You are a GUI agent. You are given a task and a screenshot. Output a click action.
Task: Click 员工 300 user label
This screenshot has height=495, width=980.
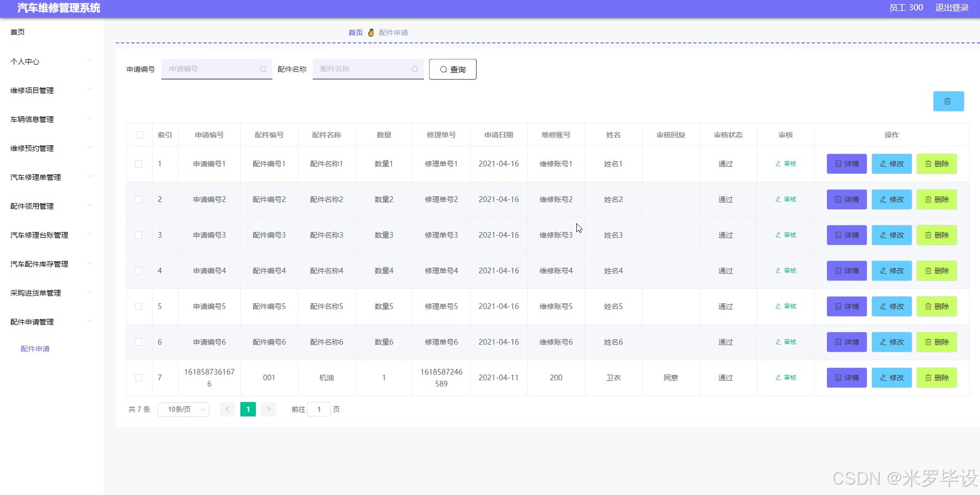906,8
